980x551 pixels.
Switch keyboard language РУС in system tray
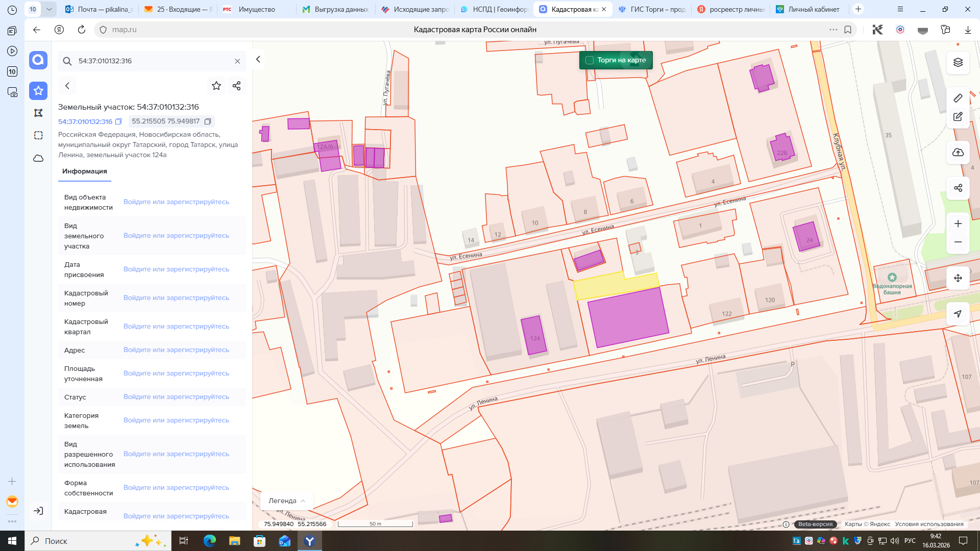pyautogui.click(x=910, y=541)
